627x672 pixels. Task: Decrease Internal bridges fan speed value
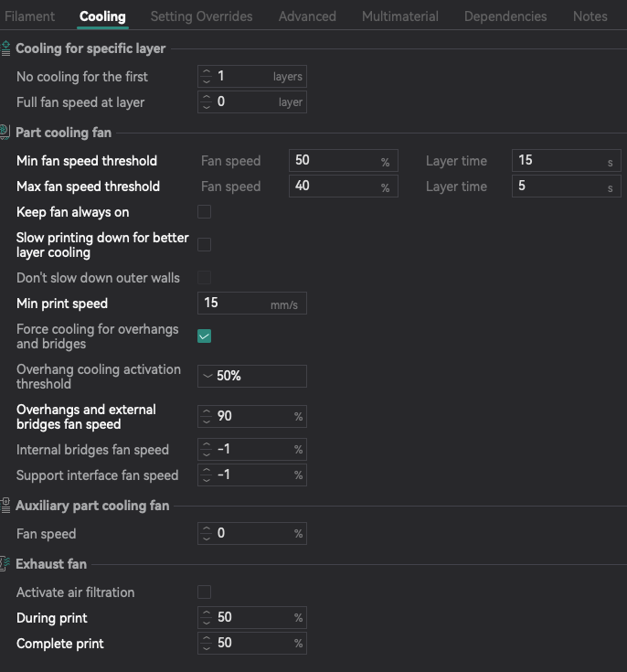(x=207, y=453)
